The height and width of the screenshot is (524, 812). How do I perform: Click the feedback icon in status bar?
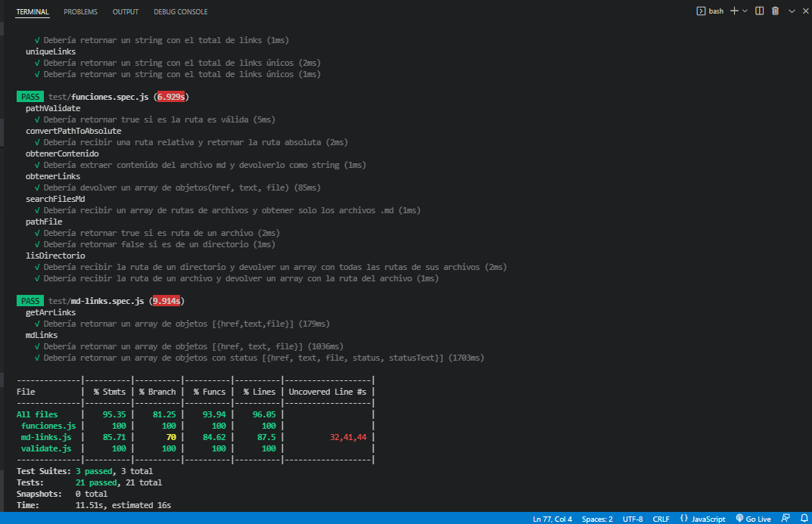click(x=786, y=518)
